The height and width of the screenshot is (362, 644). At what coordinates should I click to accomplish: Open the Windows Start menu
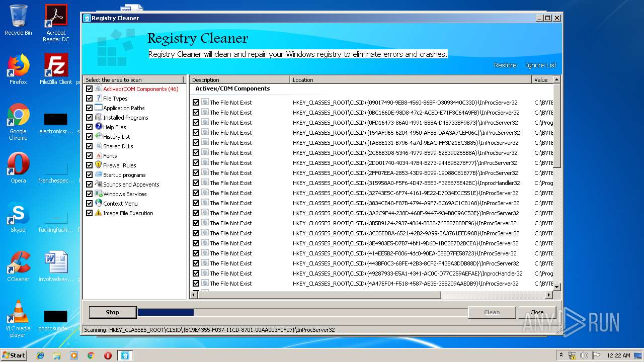[x=14, y=355]
